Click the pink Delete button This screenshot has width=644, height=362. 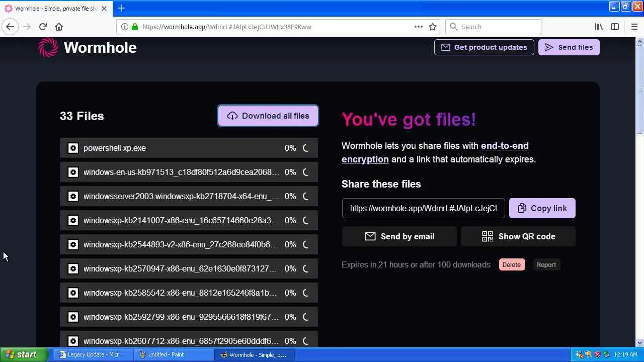click(x=512, y=264)
